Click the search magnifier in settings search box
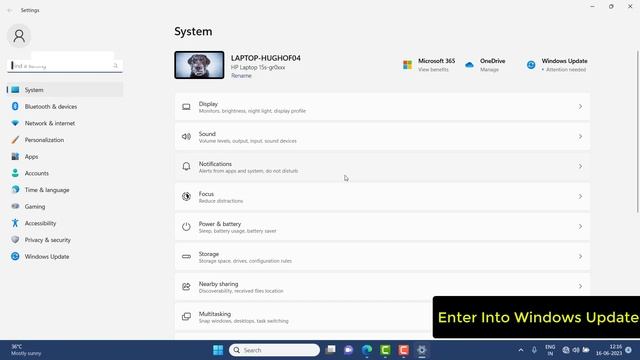 pyautogui.click(x=116, y=66)
